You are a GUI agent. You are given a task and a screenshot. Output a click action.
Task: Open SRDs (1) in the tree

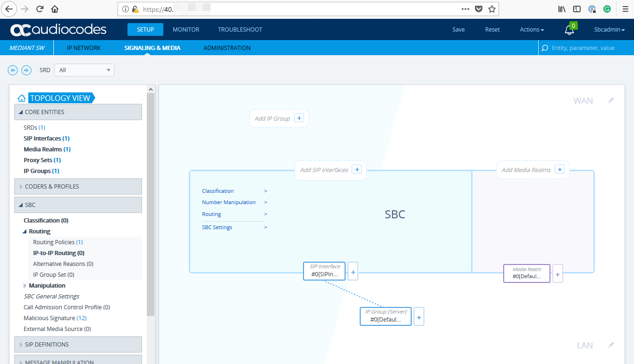click(x=34, y=128)
